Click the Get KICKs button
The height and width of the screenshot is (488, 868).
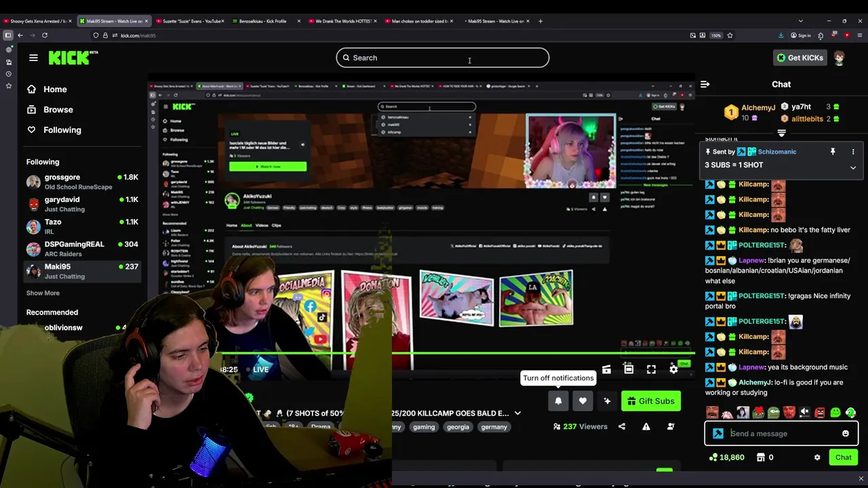coord(800,58)
